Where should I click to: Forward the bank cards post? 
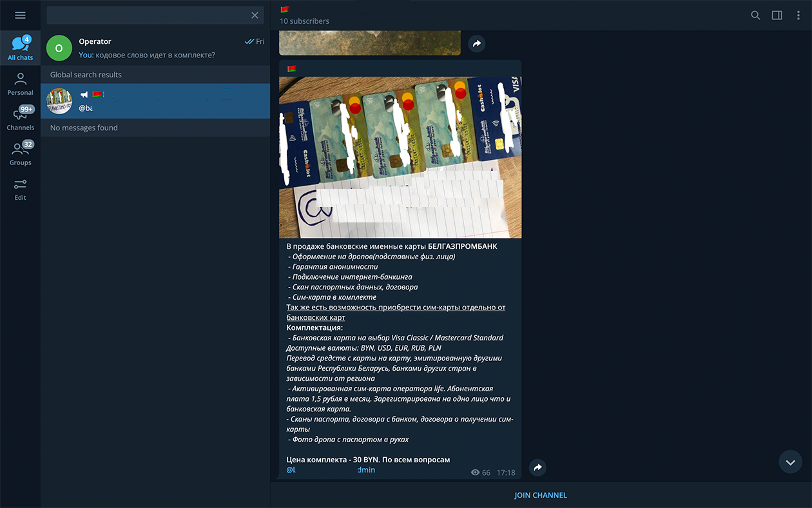click(x=537, y=468)
